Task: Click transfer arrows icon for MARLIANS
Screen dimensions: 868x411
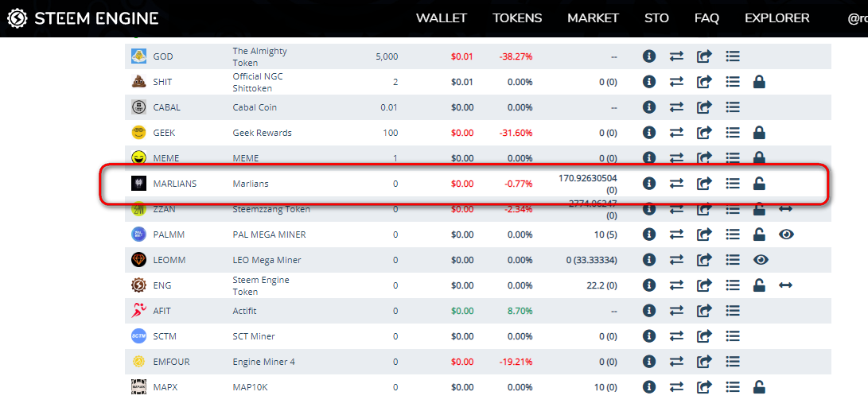Action: (676, 183)
